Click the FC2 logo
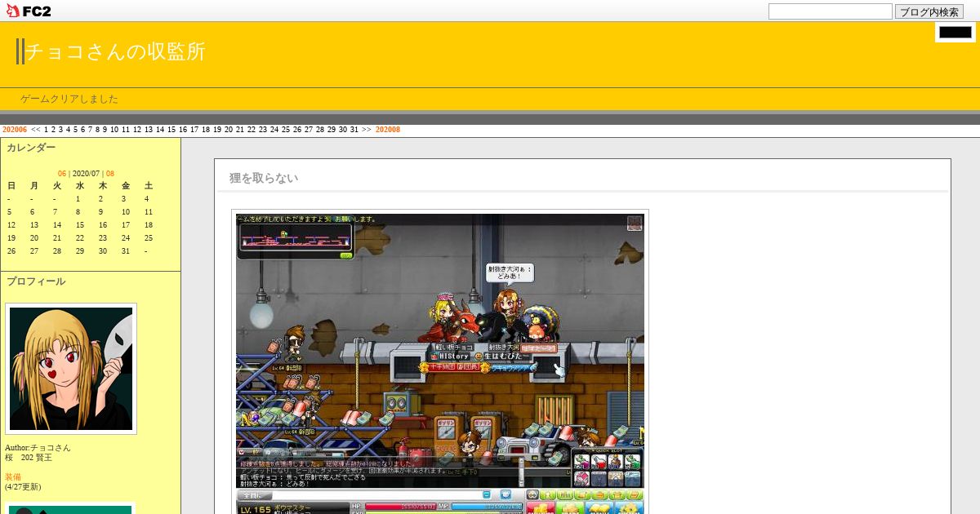Viewport: 980px width, 514px height. [x=29, y=11]
